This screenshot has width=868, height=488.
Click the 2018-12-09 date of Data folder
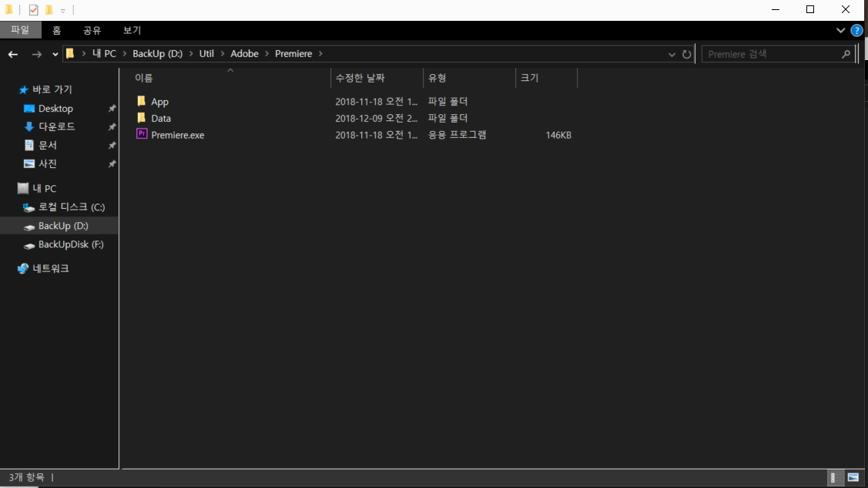pos(377,118)
